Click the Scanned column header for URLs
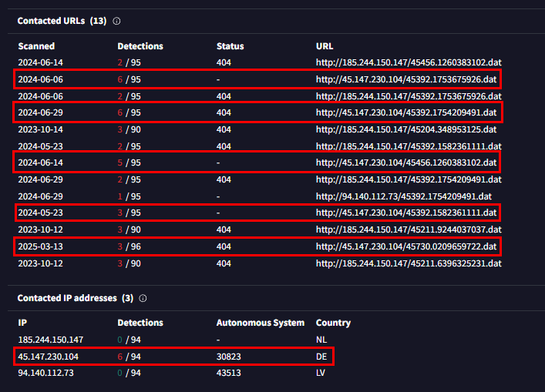Screen dimensions: 545x392 point(37,45)
